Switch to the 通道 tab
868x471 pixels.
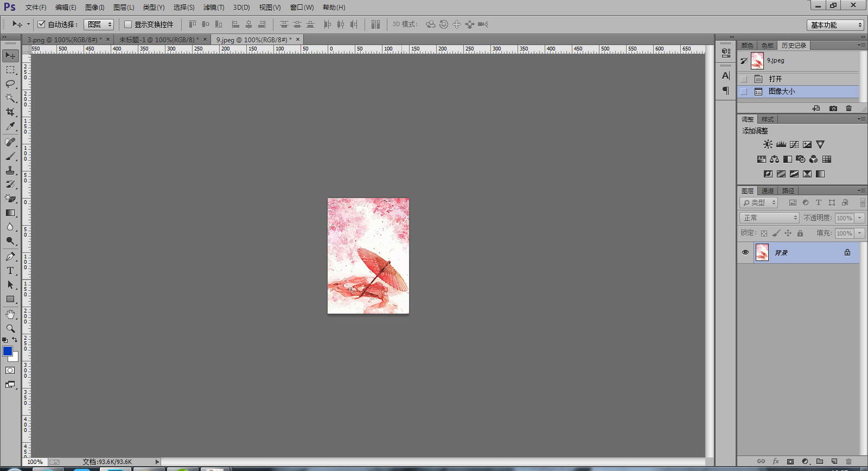(x=767, y=191)
